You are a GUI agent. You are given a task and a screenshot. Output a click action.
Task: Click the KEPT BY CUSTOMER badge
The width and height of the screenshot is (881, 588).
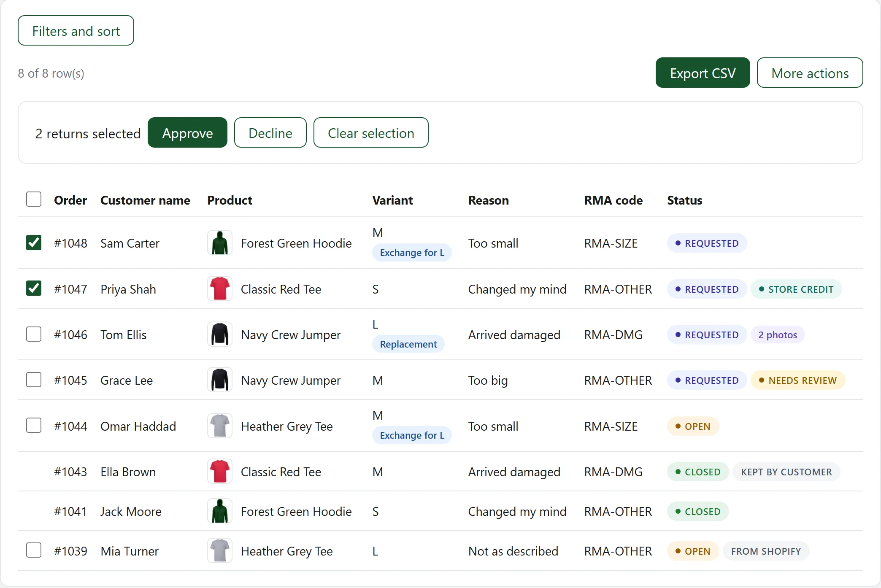[786, 472]
